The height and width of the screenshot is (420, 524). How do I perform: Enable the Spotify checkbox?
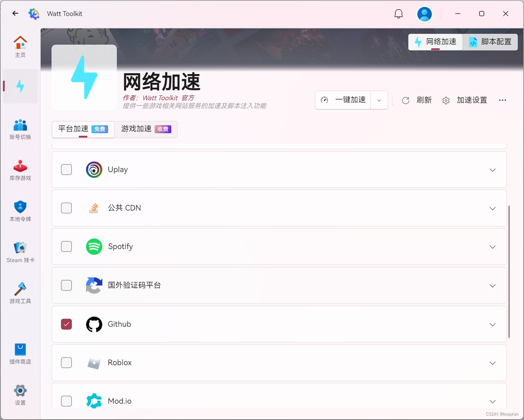coord(66,246)
